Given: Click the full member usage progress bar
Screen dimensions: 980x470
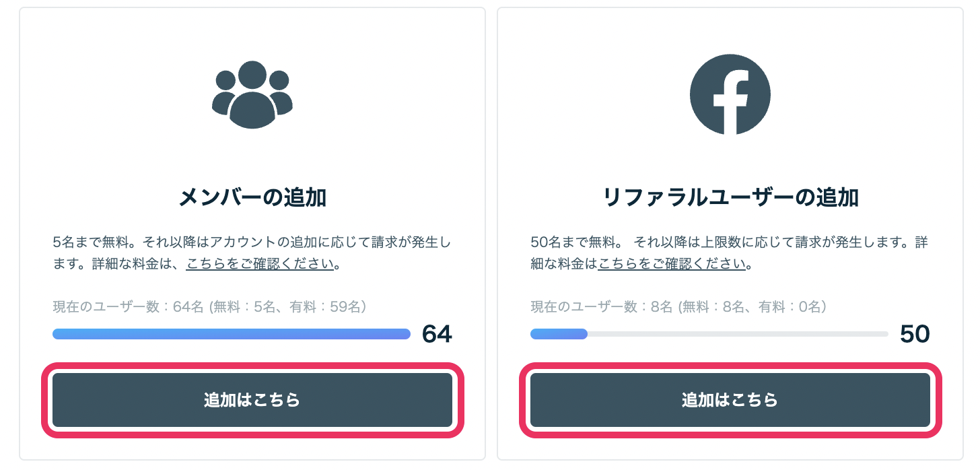Looking at the screenshot, I should (x=232, y=334).
